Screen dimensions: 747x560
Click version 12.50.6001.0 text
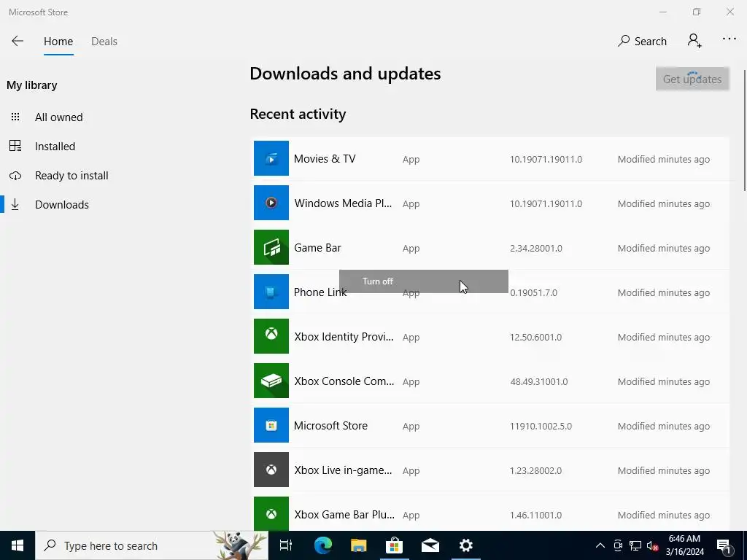tap(536, 337)
